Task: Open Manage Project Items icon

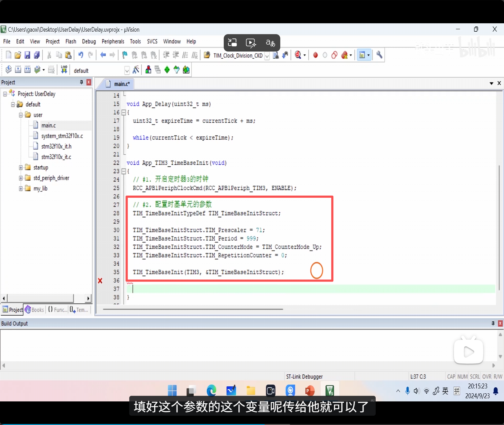Action: pos(148,70)
